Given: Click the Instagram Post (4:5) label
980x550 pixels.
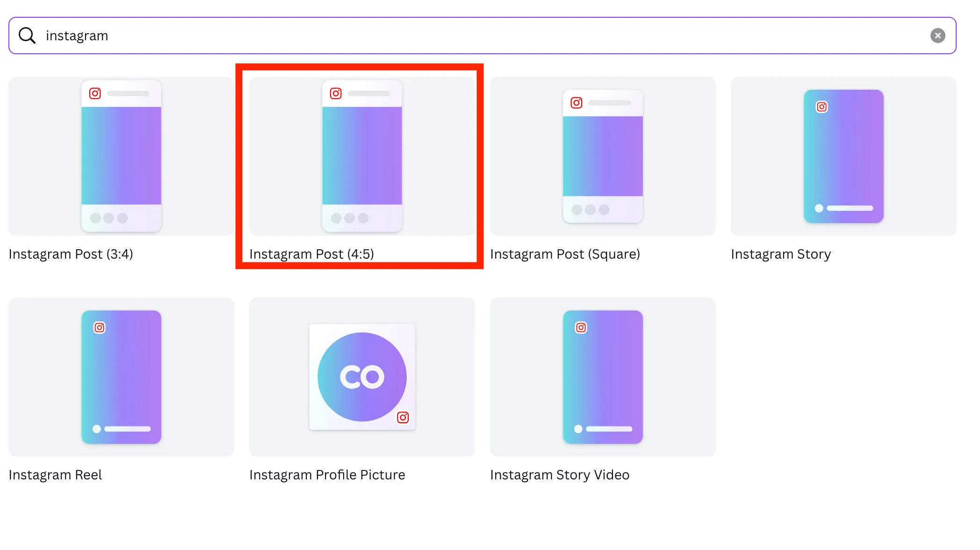Looking at the screenshot, I should tap(312, 254).
